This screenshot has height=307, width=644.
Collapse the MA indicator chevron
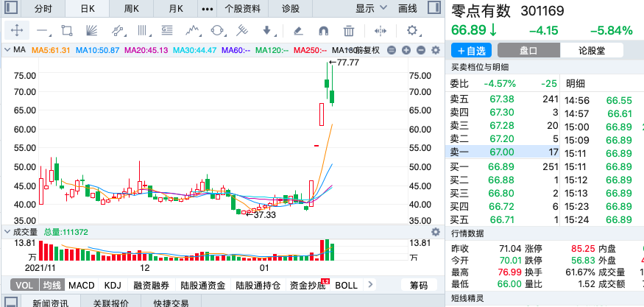pyautogui.click(x=7, y=50)
